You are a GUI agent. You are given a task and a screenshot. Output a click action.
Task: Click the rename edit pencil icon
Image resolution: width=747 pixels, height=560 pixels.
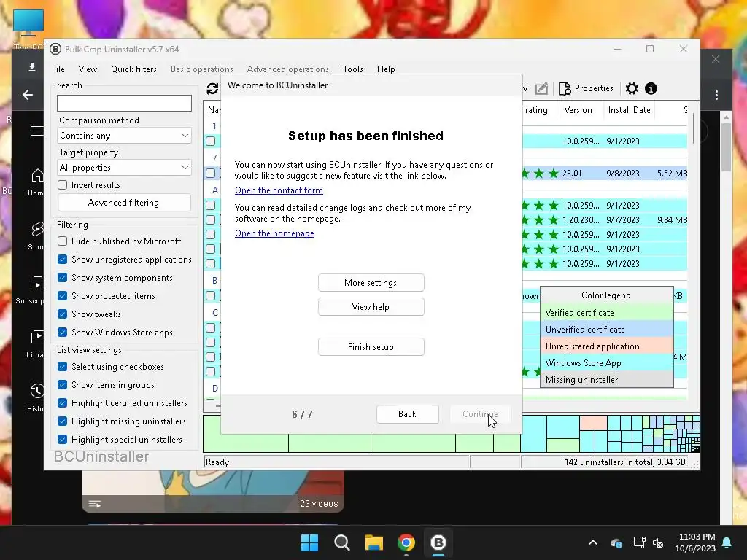click(542, 88)
